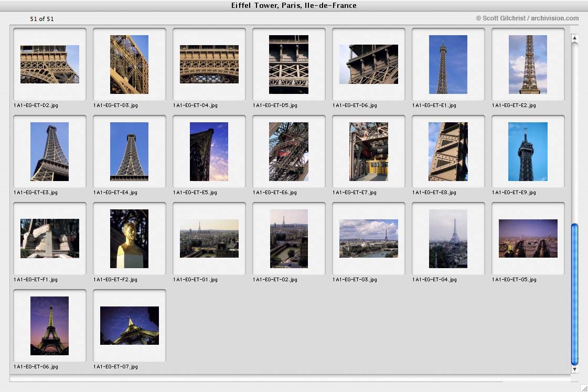Click the window resize grip corner
The height and width of the screenshot is (392, 588).
pos(584,388)
